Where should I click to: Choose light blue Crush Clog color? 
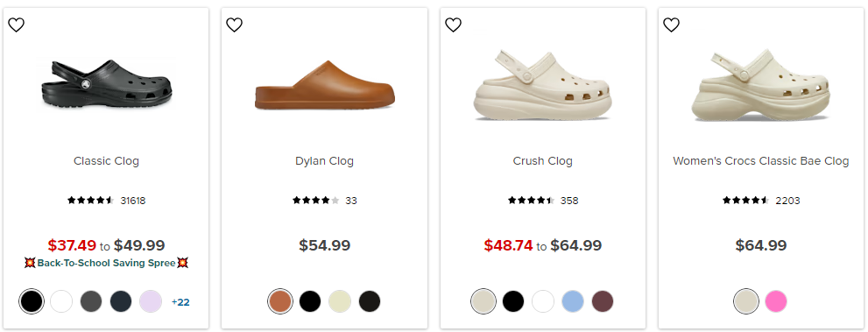(573, 301)
